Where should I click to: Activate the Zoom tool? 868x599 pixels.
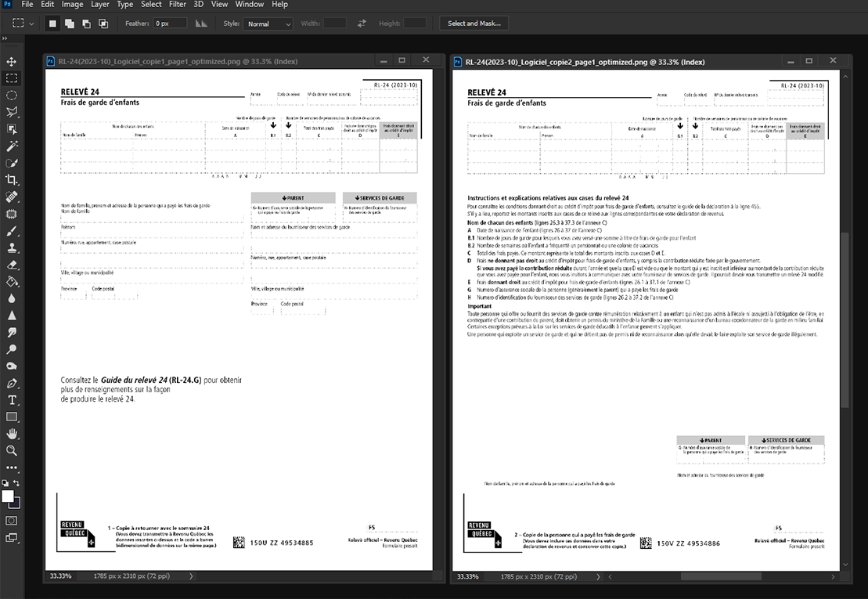[12, 451]
